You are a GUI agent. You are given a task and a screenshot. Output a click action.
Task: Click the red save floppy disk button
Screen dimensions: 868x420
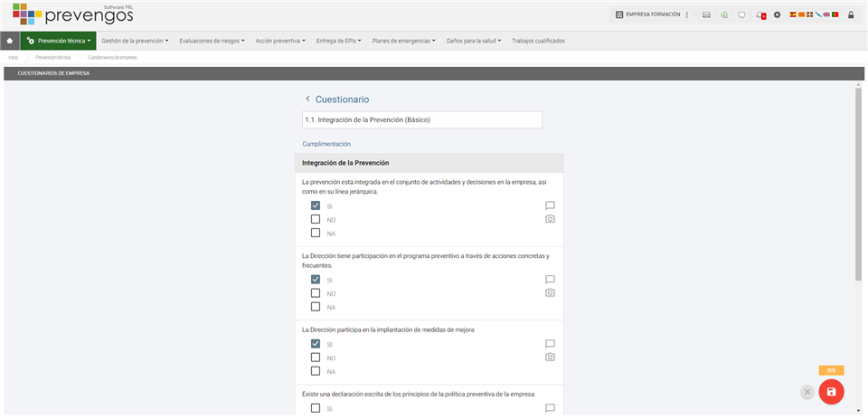[x=831, y=392]
